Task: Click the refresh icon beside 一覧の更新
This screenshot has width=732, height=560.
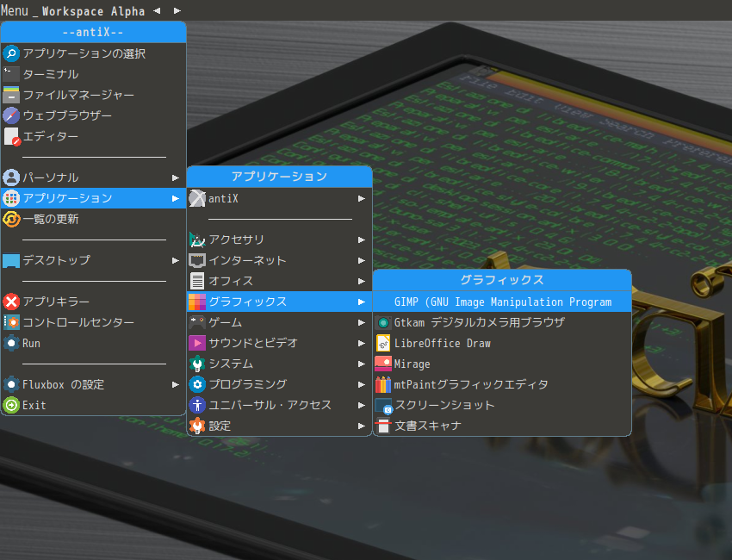Action: click(x=11, y=219)
